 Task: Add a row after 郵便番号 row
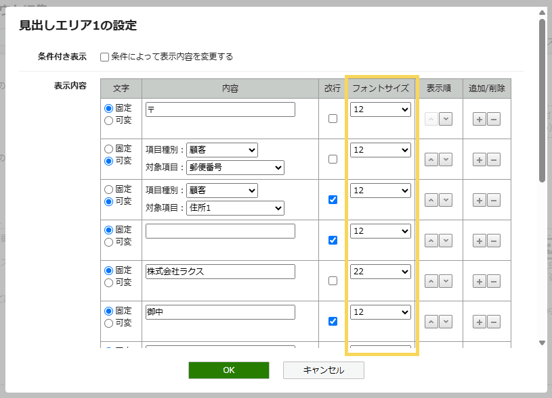coord(479,160)
